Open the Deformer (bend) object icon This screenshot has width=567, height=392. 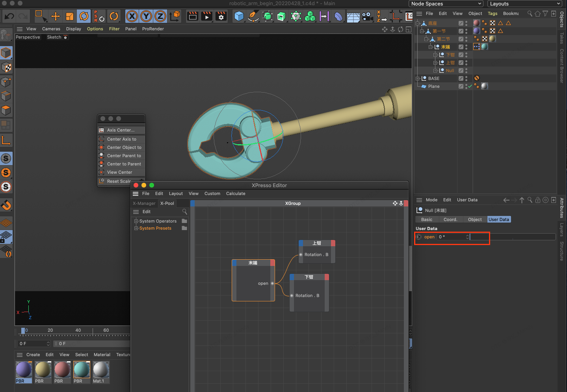click(338, 16)
